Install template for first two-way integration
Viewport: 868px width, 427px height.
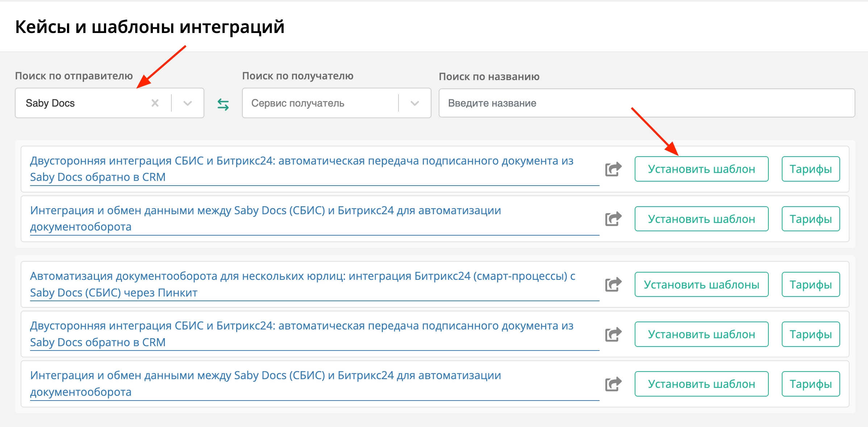click(701, 169)
